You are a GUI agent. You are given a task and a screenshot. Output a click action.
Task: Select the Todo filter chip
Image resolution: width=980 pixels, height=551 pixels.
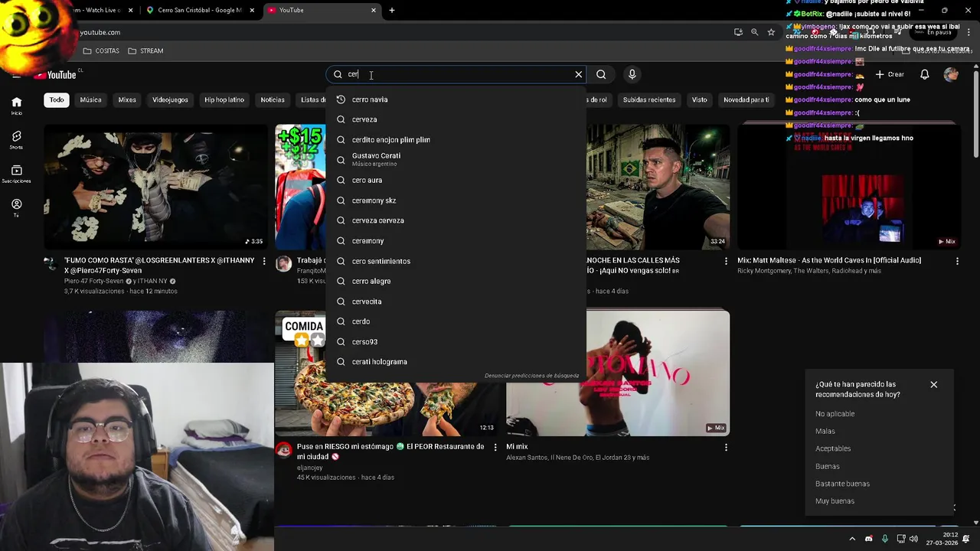click(x=57, y=99)
